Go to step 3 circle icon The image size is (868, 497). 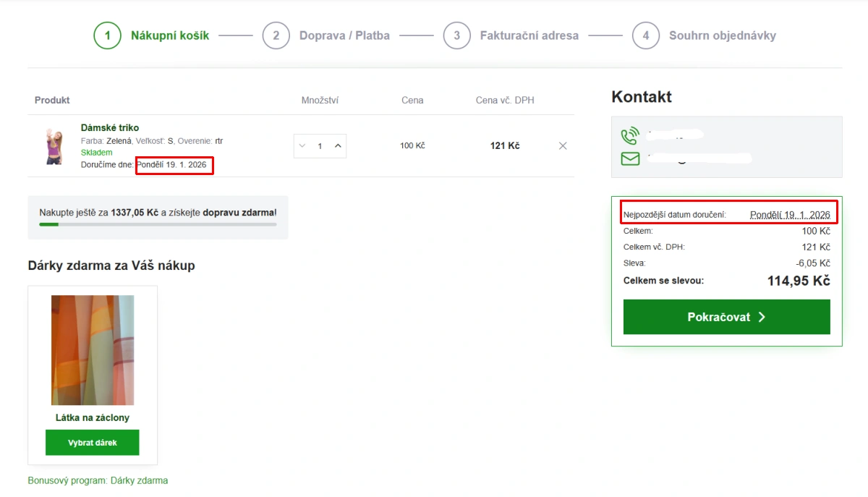(x=456, y=35)
